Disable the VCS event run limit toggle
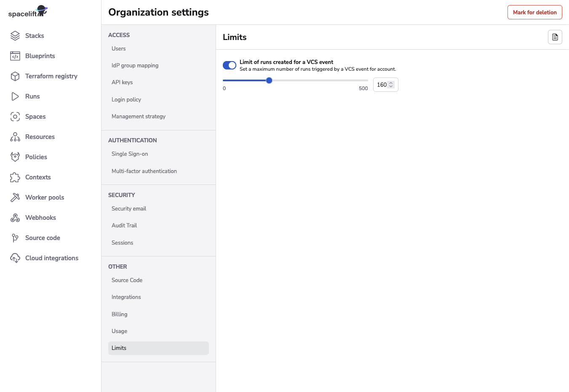569x392 pixels. click(230, 65)
